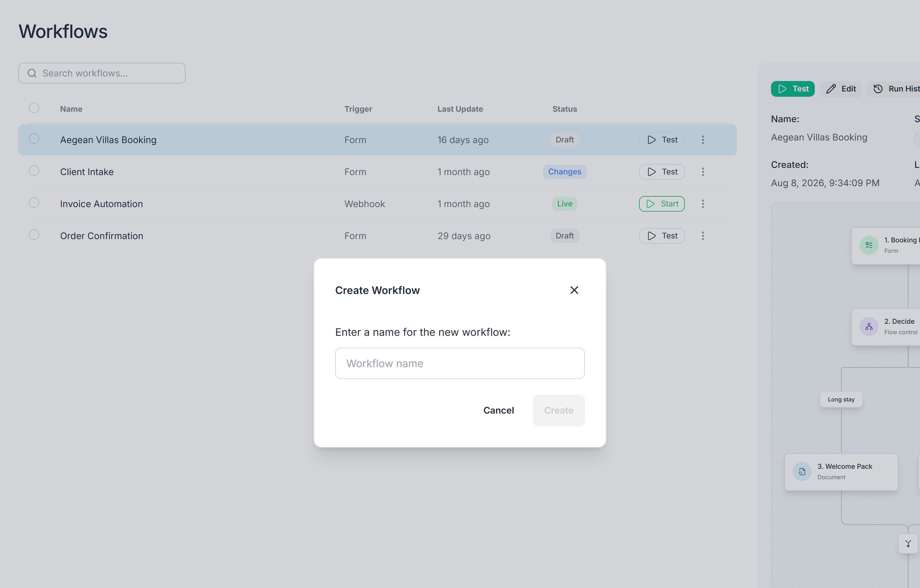Start the Invoice Automation workflow
The image size is (920, 588).
[x=661, y=204]
